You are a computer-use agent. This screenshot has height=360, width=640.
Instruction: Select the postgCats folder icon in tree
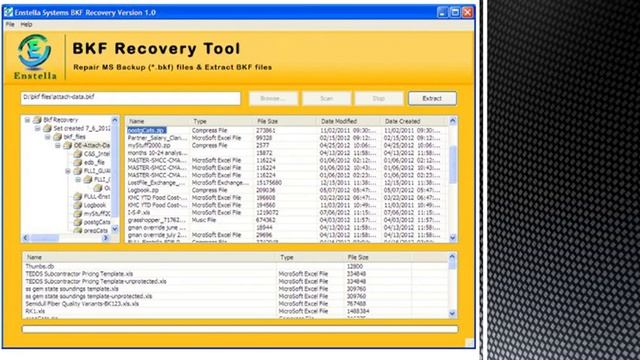78,222
